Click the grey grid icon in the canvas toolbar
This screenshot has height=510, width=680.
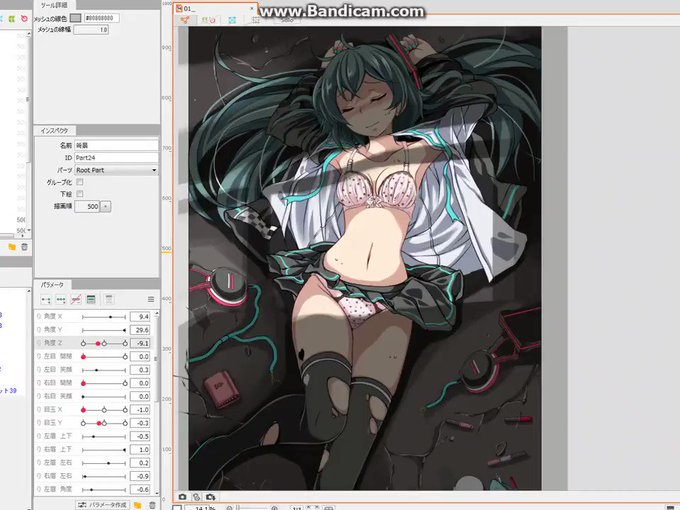(256, 20)
